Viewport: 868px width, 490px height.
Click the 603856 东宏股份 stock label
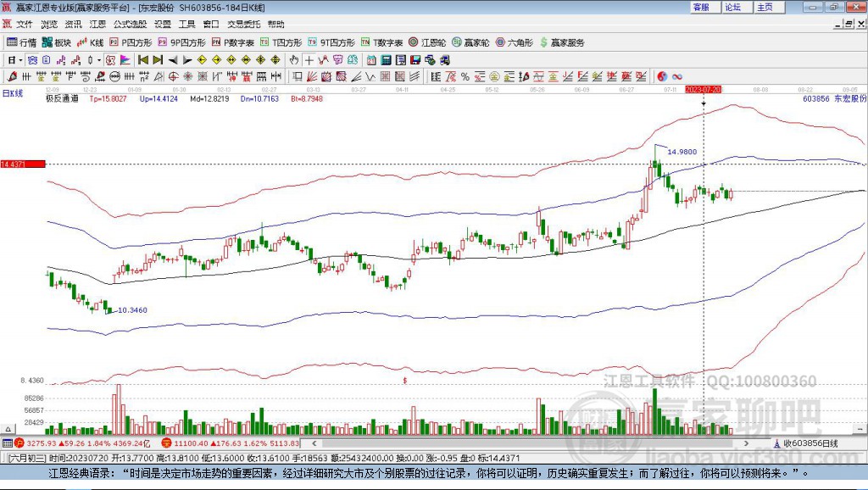point(834,98)
